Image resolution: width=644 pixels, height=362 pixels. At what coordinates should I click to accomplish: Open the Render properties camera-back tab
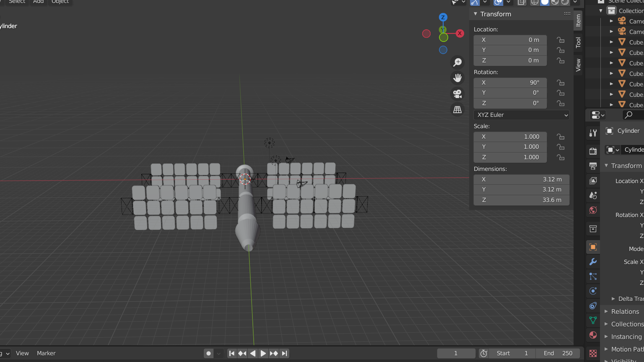[x=593, y=151]
